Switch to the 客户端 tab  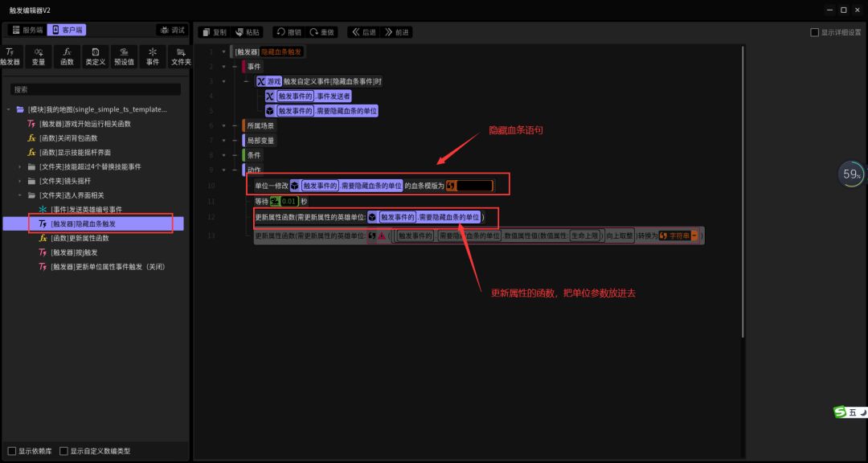[67, 30]
